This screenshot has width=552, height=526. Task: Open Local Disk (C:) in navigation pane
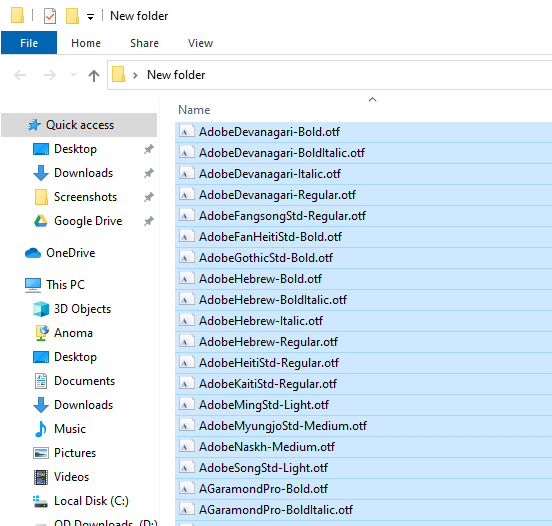coord(91,501)
